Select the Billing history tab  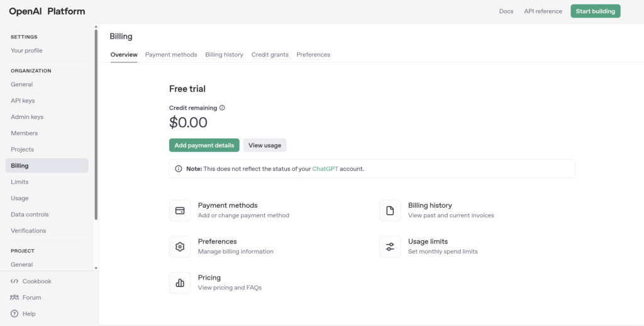point(224,55)
